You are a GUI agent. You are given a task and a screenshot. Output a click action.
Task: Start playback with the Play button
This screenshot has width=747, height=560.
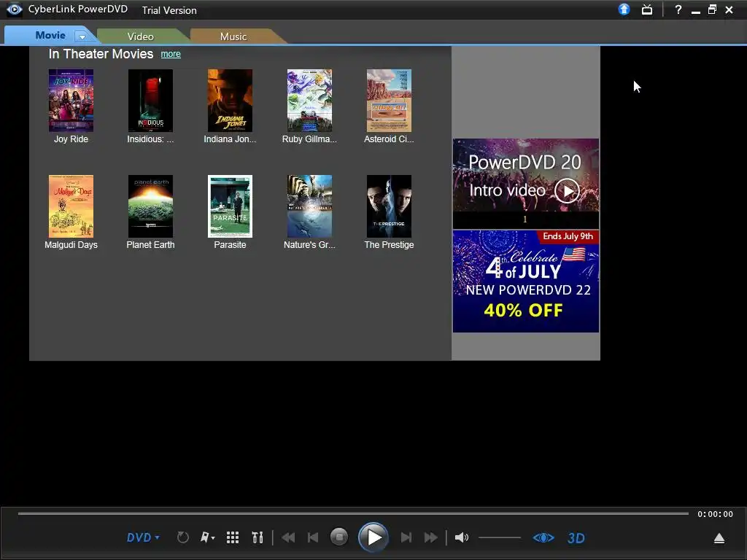[373, 537]
